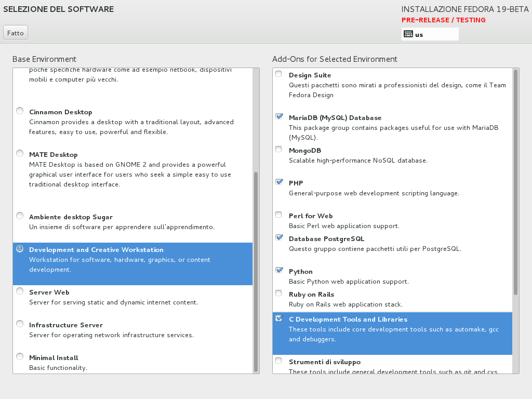The height and width of the screenshot is (399, 532).
Task: Click the 'Server Web' title text
Action: (x=49, y=292)
